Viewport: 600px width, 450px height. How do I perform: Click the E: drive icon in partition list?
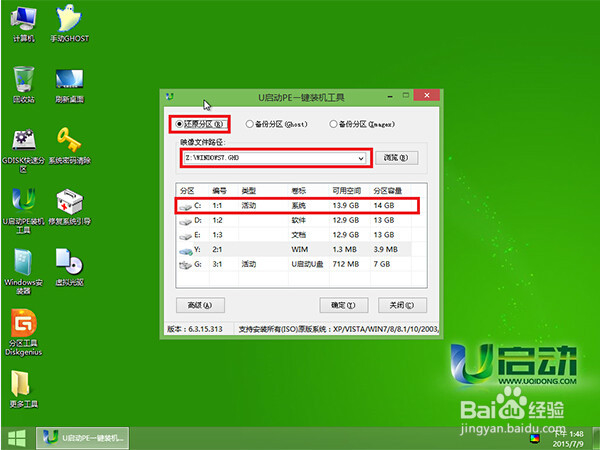[x=185, y=236]
